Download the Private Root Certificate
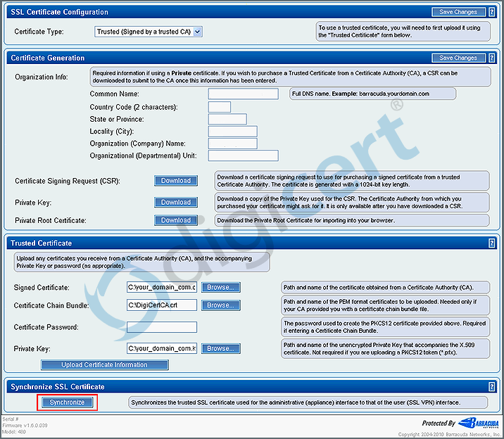Screen dimensions: 504x439 click(x=176, y=220)
